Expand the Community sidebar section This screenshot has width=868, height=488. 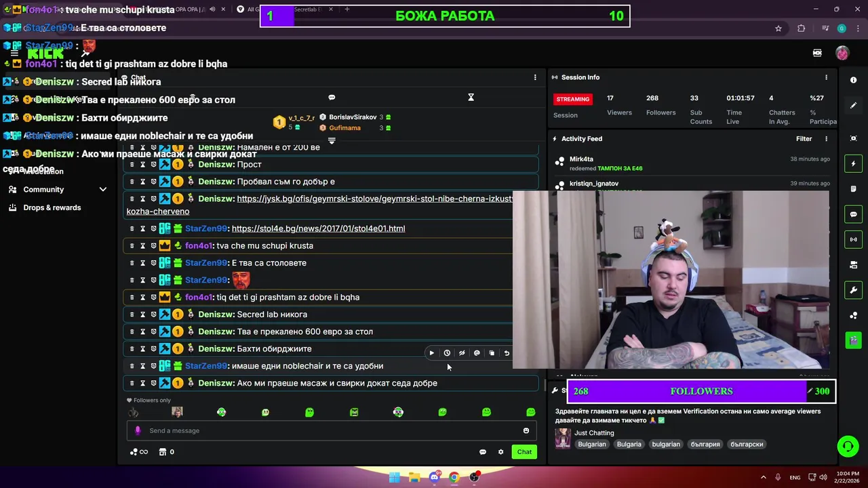tap(57, 190)
